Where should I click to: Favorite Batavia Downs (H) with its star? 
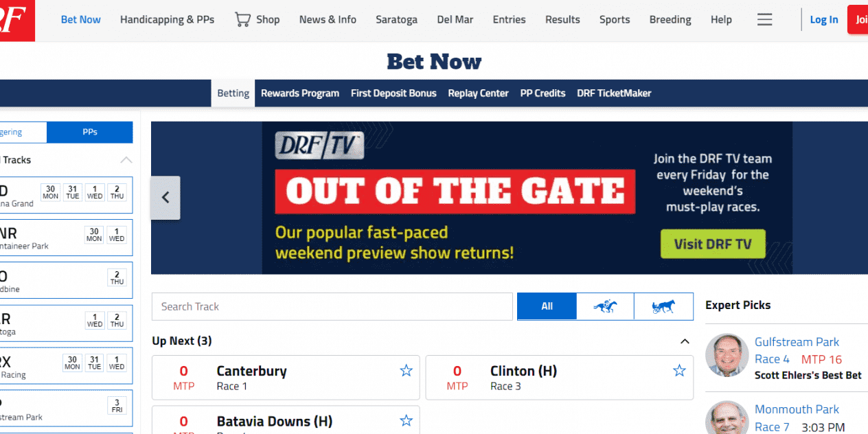point(406,421)
